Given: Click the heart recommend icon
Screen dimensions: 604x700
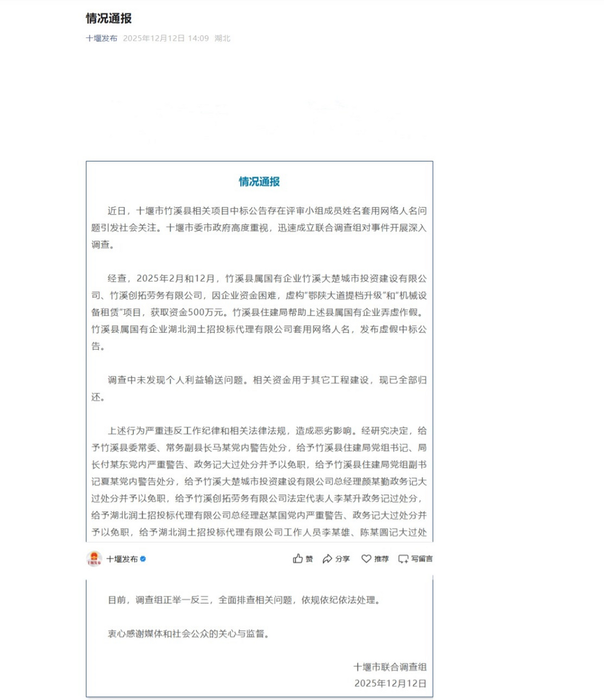Looking at the screenshot, I should [x=366, y=558].
